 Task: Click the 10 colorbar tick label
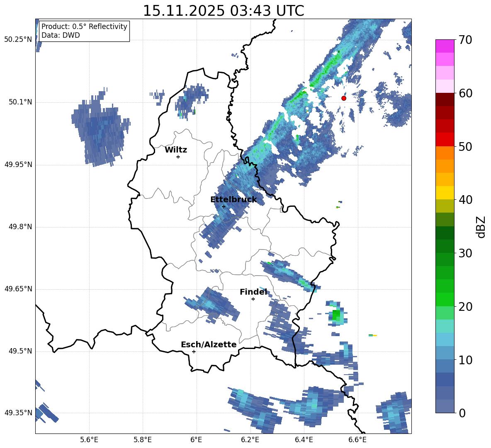465,360
